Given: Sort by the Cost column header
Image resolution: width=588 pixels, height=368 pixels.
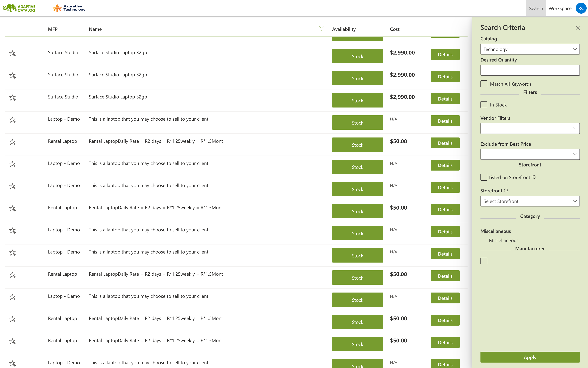Looking at the screenshot, I should [395, 29].
